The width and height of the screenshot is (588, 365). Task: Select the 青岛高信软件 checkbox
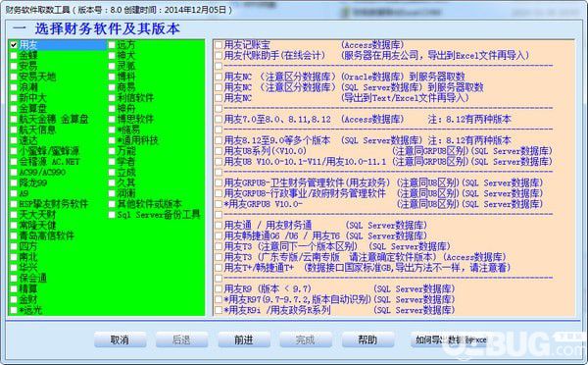[14, 235]
